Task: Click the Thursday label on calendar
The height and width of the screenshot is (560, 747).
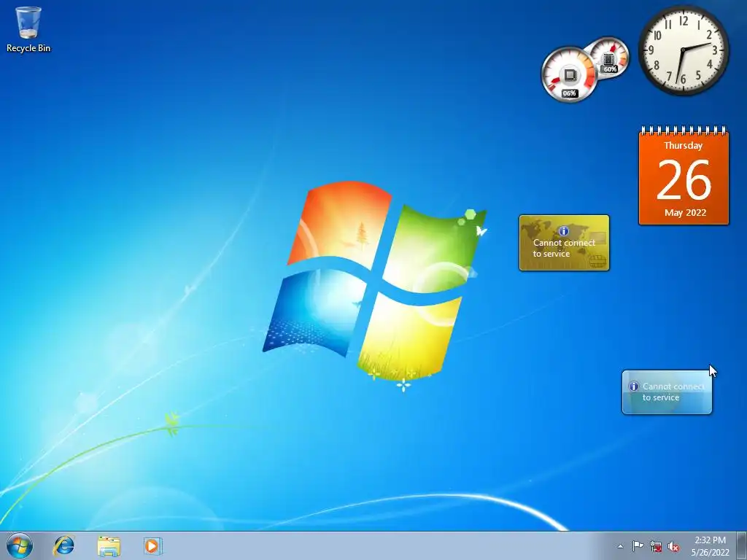Action: tap(683, 146)
